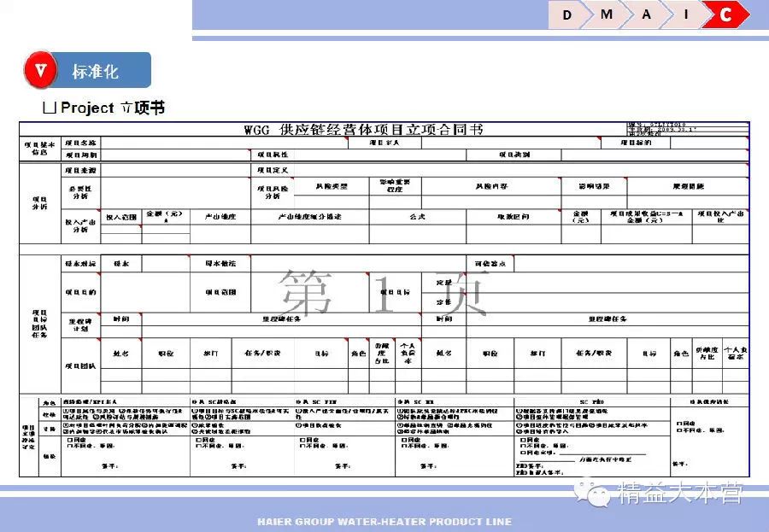
Task: Click the 标准化 section label
Action: click(95, 72)
